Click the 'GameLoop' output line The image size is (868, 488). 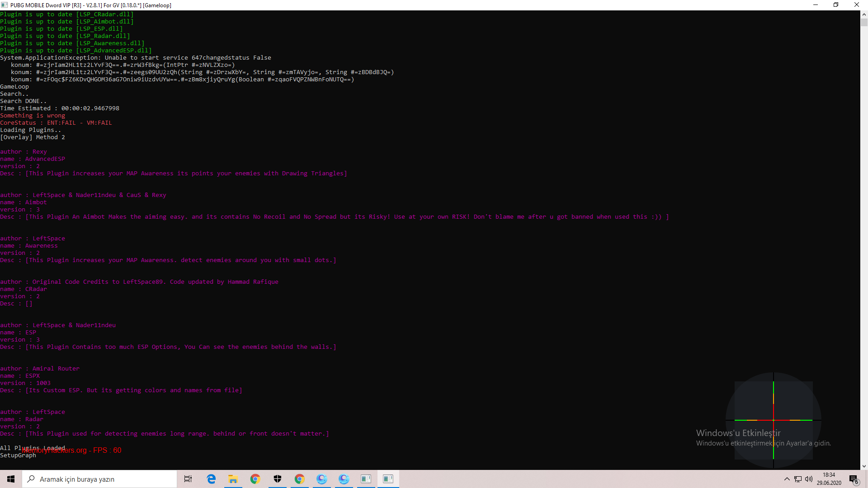point(14,87)
